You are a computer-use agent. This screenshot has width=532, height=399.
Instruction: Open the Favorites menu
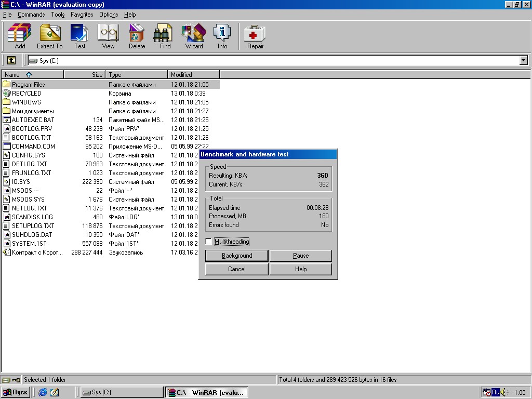point(82,15)
